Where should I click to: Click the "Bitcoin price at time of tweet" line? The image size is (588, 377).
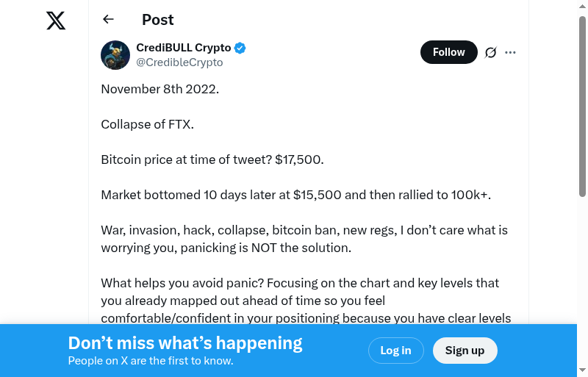(212, 159)
